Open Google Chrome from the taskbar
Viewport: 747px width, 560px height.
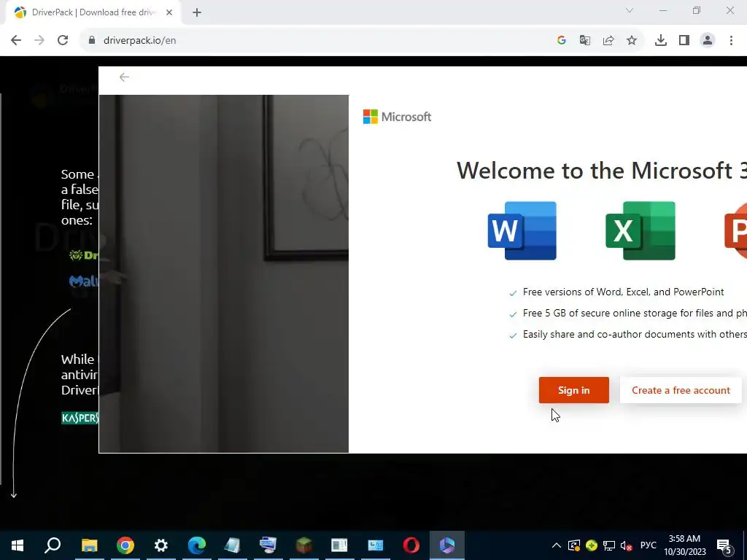point(125,545)
